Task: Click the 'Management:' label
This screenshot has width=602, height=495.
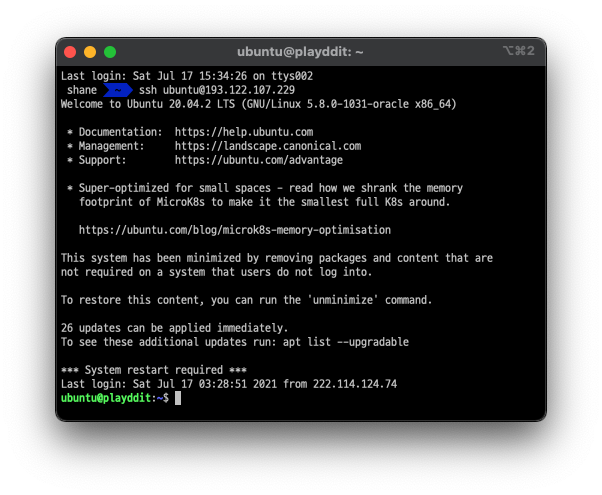Action: coord(111,146)
